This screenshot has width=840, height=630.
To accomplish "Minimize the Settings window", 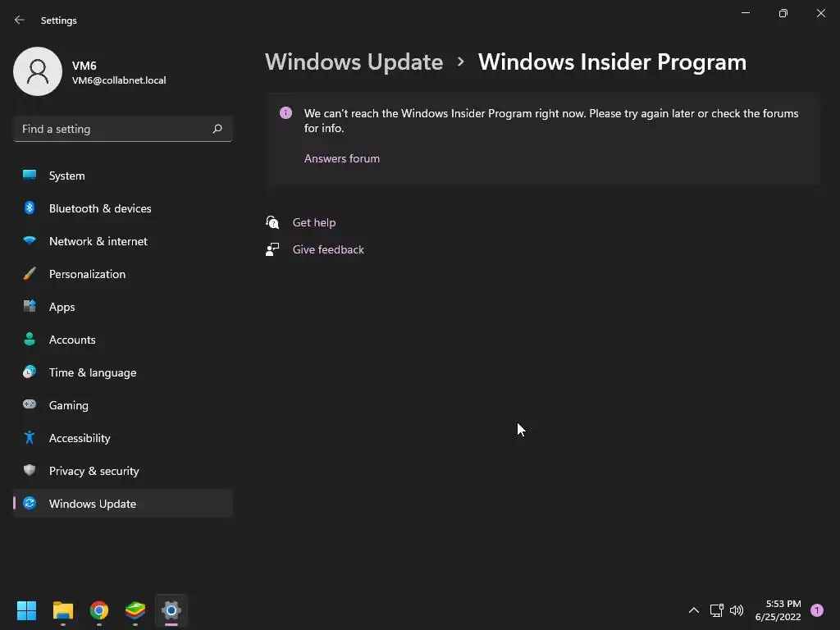I will click(745, 13).
